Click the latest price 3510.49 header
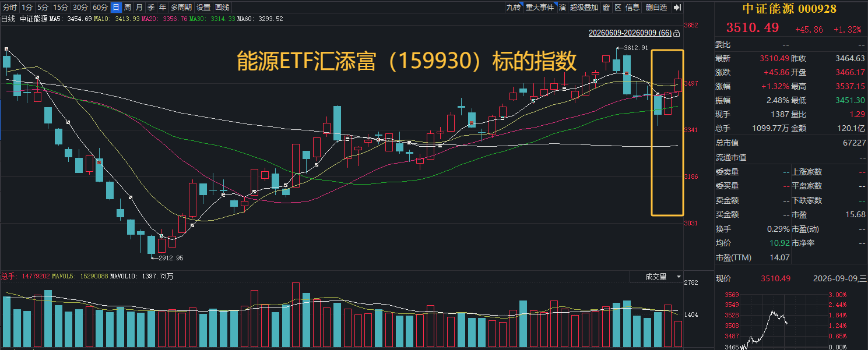This screenshot has height=350, width=868. click(753, 28)
